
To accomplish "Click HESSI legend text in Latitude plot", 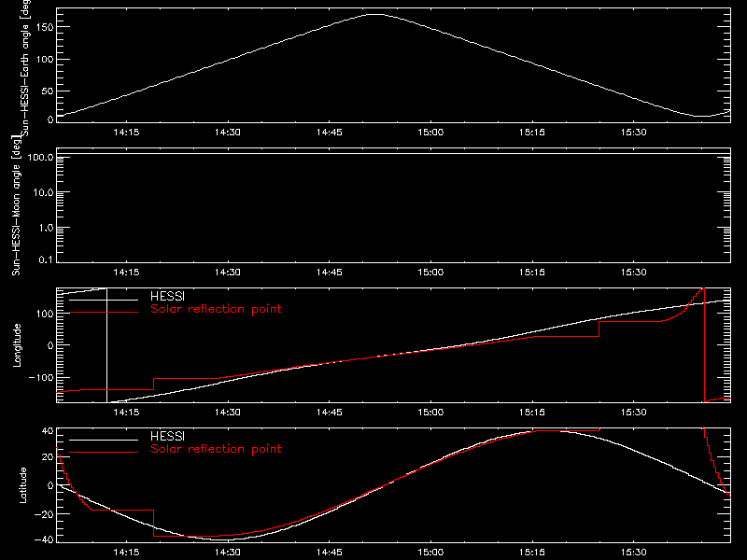I will pos(167,436).
